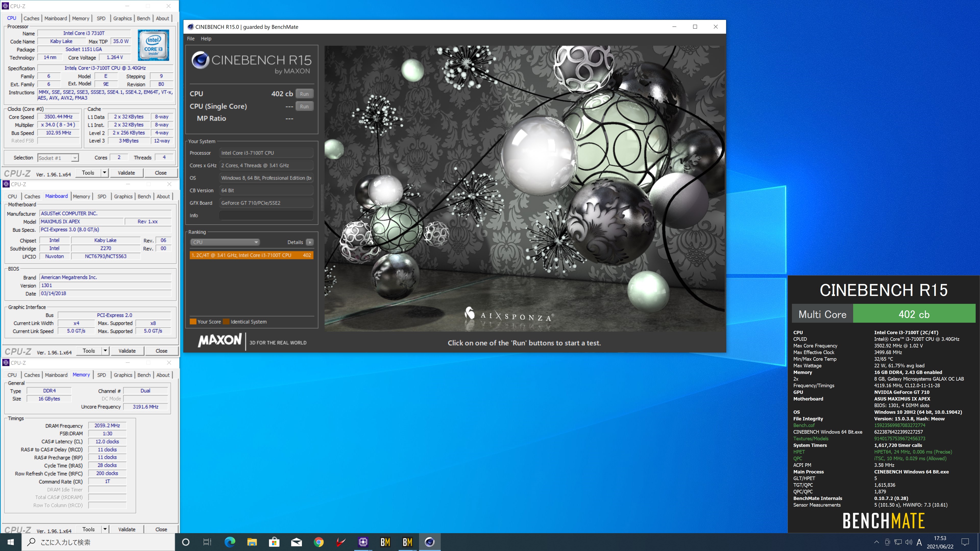Click the Intel Core i3 logo in CPU-Z
The width and height of the screenshot is (980, 551).
pyautogui.click(x=153, y=46)
